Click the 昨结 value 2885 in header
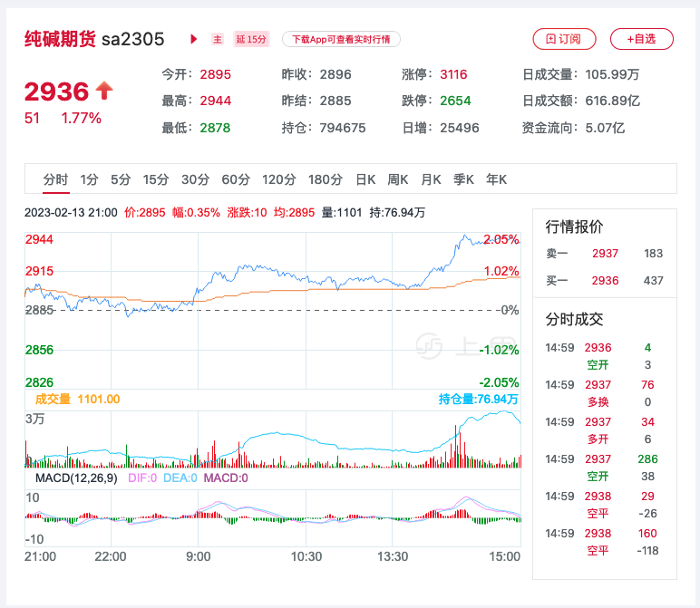Viewport: 700px width, 608px height. [x=335, y=101]
